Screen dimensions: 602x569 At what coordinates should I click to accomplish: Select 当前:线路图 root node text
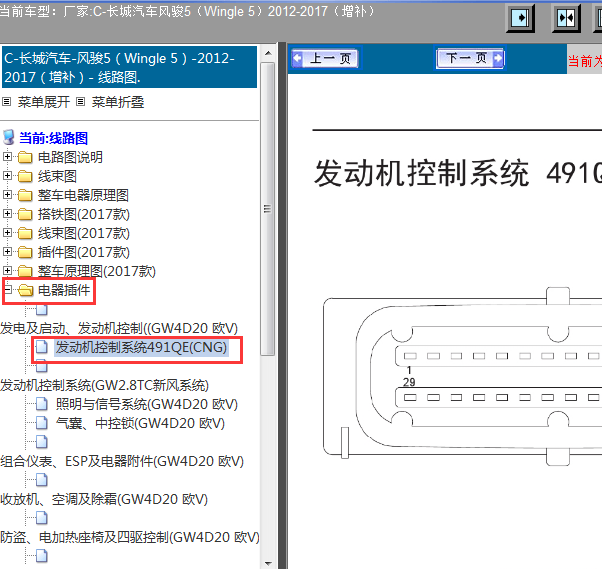[x=53, y=138]
